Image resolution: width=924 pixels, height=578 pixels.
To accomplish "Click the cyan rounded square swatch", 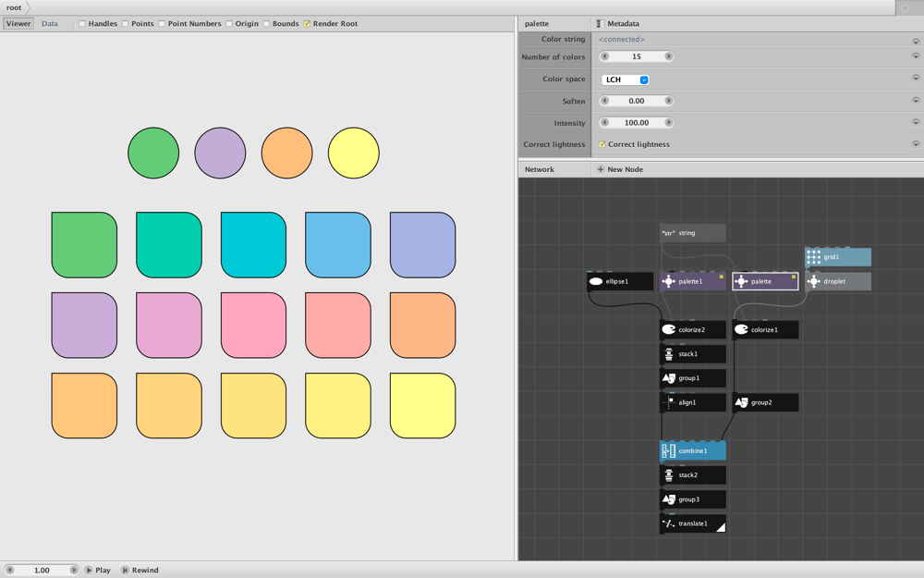I will coord(253,245).
